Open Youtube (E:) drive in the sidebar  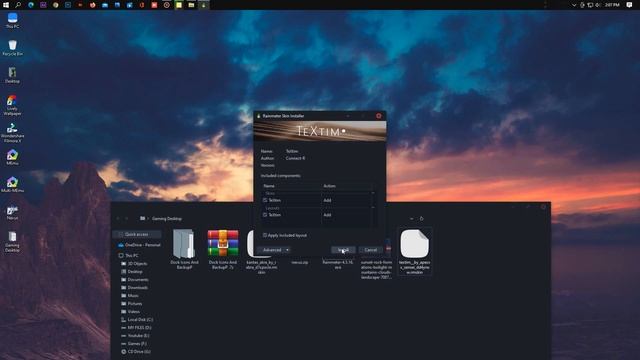(136, 336)
